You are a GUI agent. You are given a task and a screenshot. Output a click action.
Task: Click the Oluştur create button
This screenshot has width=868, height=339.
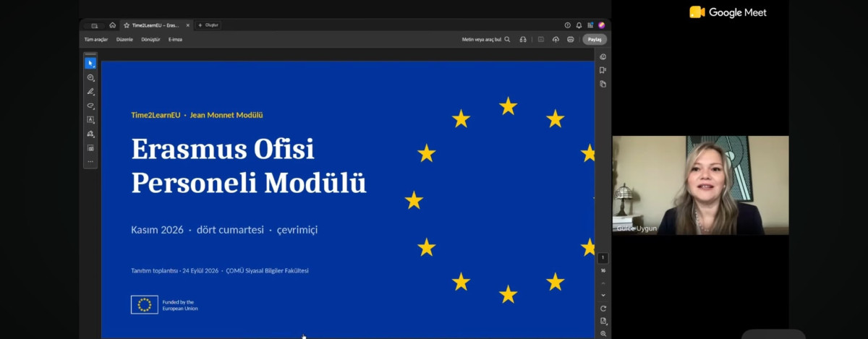pos(208,25)
